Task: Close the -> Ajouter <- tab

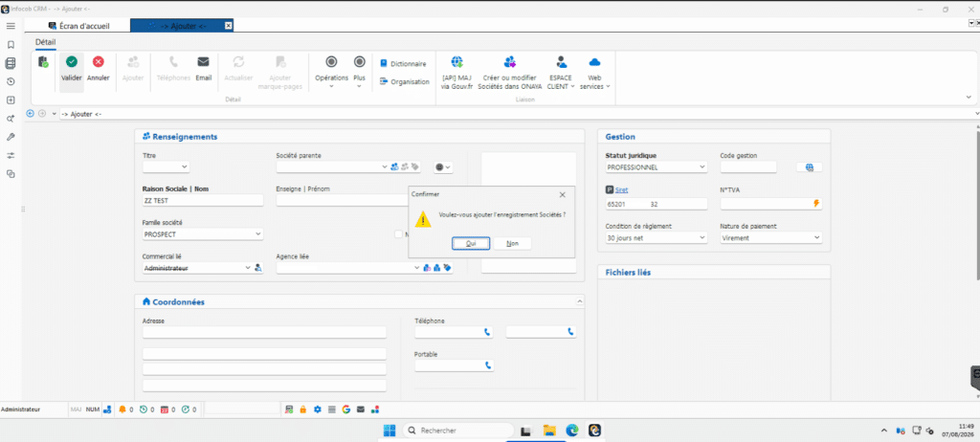Action: pos(228,26)
